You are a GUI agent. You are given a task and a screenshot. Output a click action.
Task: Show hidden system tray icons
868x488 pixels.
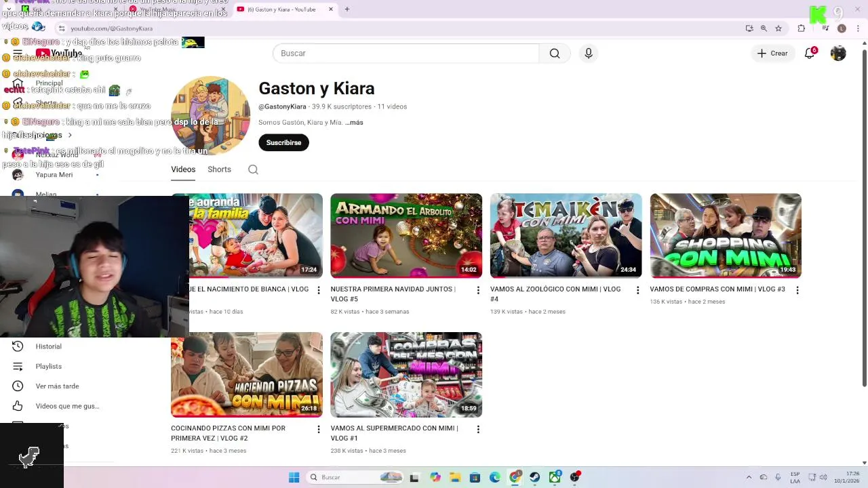tap(749, 477)
